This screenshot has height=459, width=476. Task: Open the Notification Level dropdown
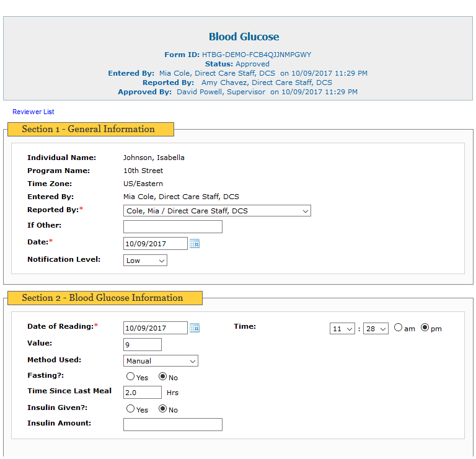point(145,261)
